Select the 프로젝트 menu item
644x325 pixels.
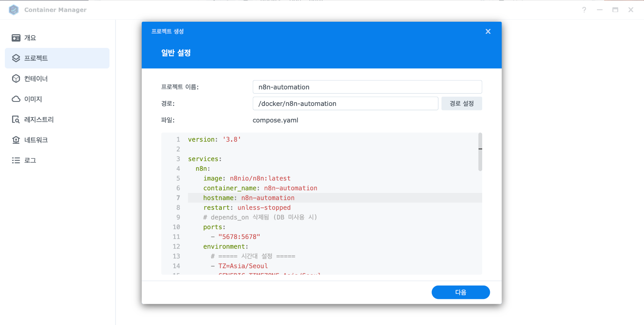pos(57,58)
